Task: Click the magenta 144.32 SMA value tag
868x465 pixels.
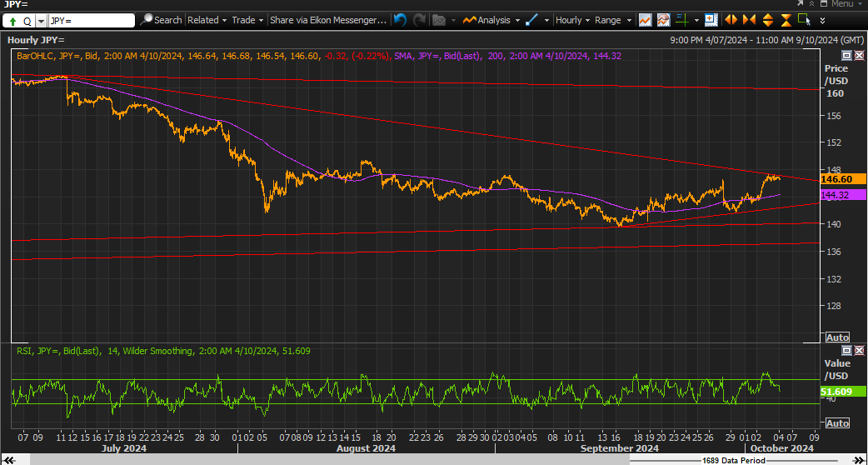Action: click(842, 195)
